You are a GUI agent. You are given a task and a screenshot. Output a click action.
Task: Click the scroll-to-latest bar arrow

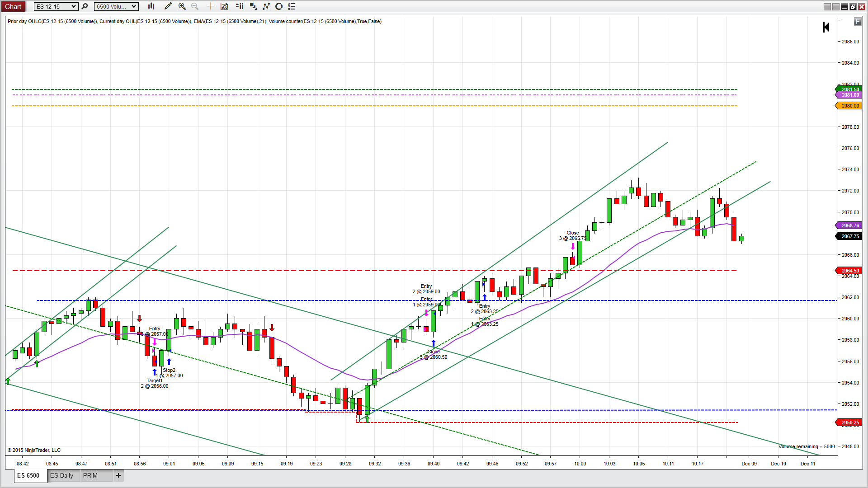point(826,27)
